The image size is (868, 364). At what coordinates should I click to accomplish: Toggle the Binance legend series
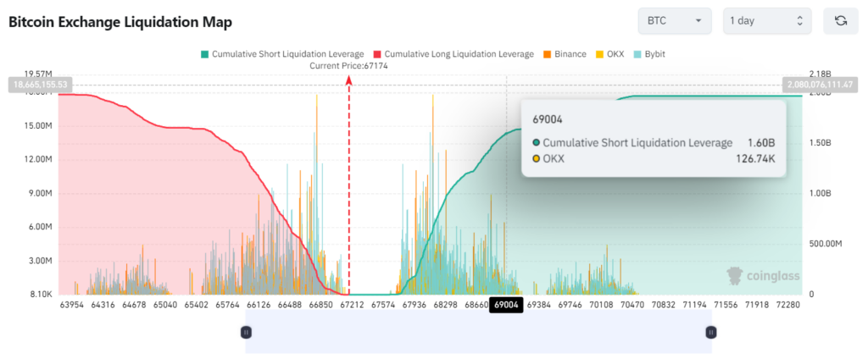coord(564,54)
